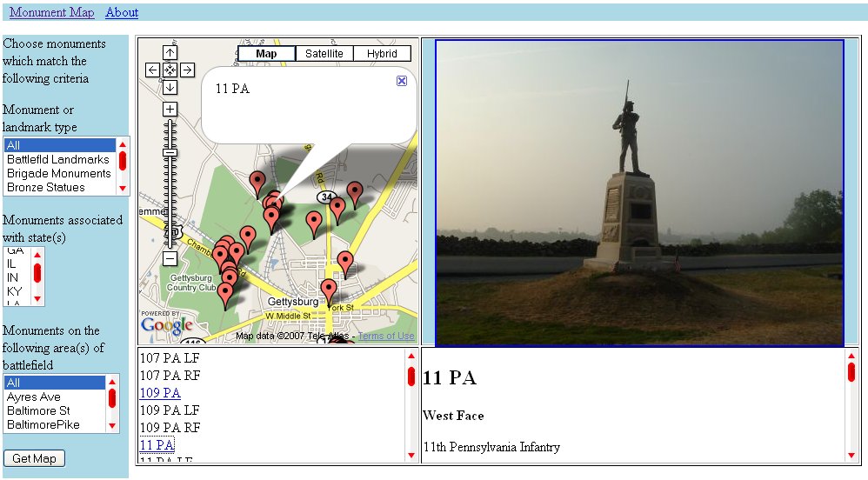Image resolution: width=868 pixels, height=480 pixels.
Task: Click down arrow of battlefield area scrollbar
Action: click(112, 426)
